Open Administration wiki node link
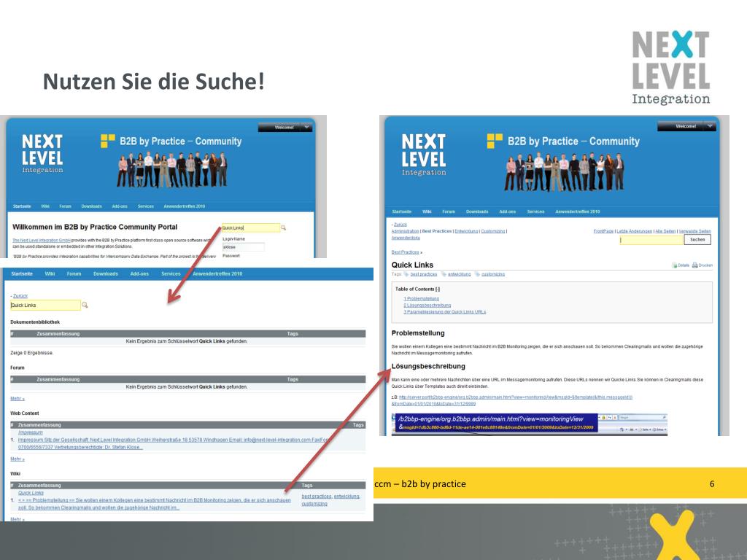 (405, 231)
